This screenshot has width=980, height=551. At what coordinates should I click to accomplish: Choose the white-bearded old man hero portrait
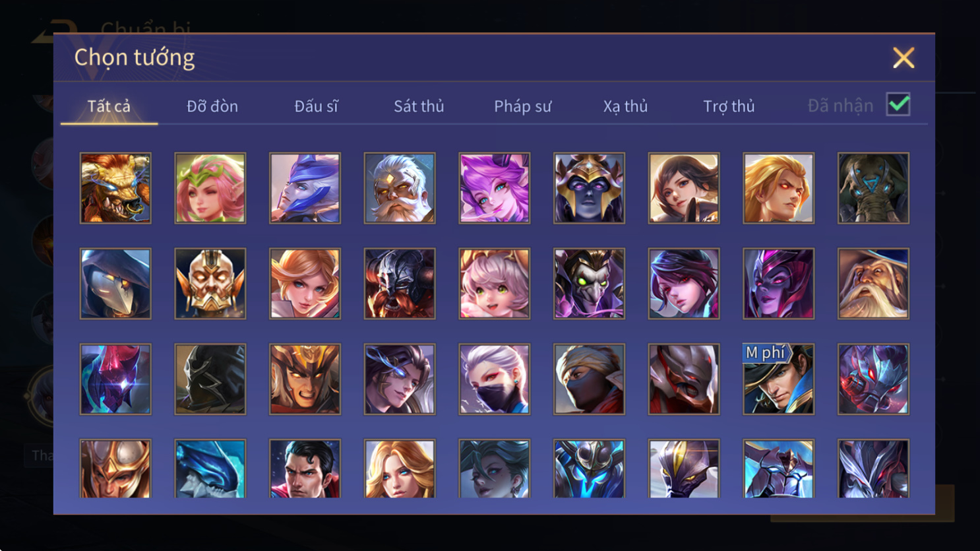coord(400,188)
